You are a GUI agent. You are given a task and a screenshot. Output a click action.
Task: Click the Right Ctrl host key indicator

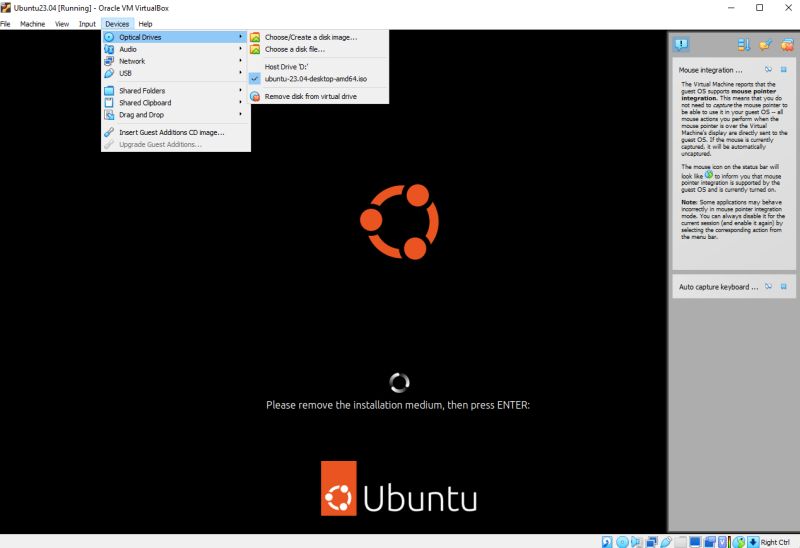click(775, 542)
